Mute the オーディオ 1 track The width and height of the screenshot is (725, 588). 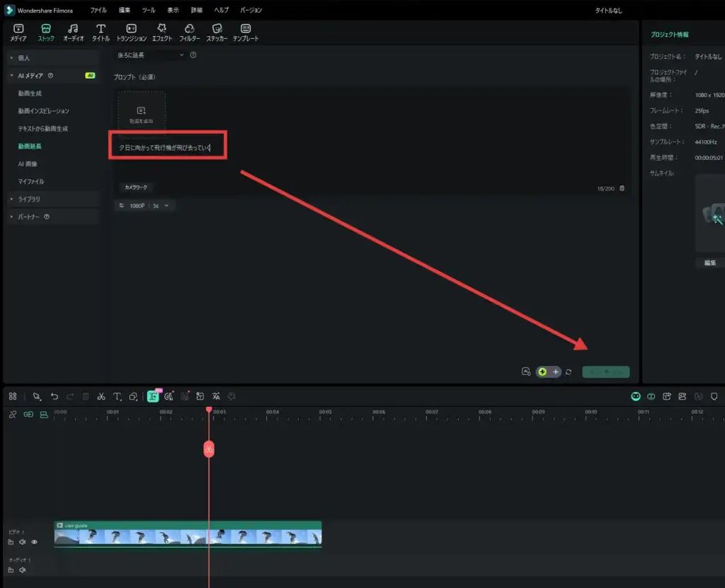pyautogui.click(x=23, y=570)
